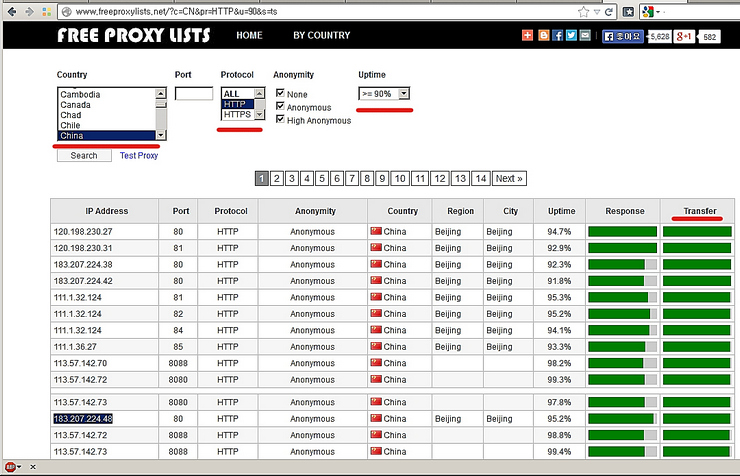Image resolution: width=740 pixels, height=476 pixels.
Task: Choose ALL in protocol list
Action: tap(238, 94)
